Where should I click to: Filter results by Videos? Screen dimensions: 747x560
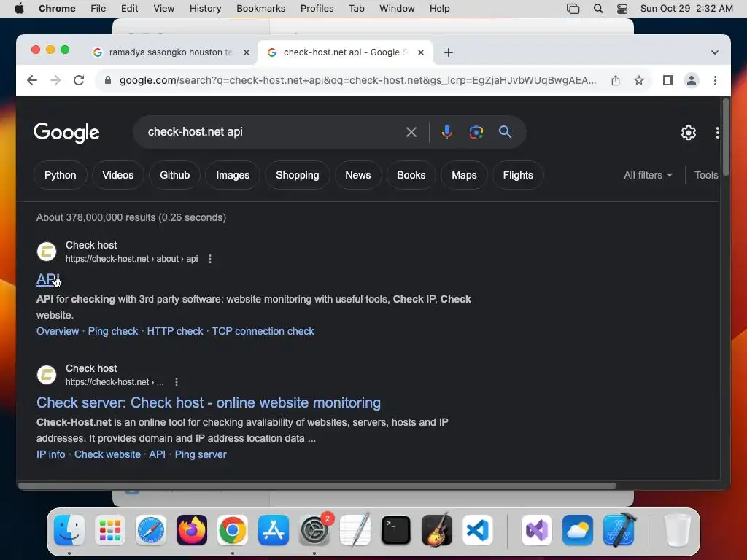tap(117, 175)
